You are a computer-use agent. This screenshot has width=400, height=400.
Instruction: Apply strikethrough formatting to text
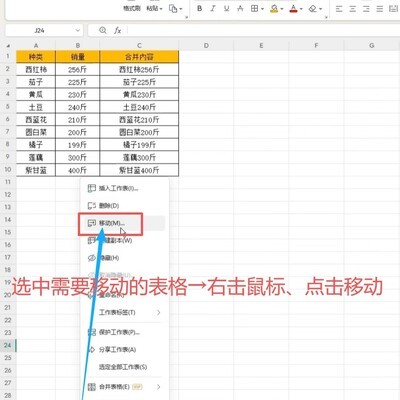pyautogui.click(x=240, y=9)
